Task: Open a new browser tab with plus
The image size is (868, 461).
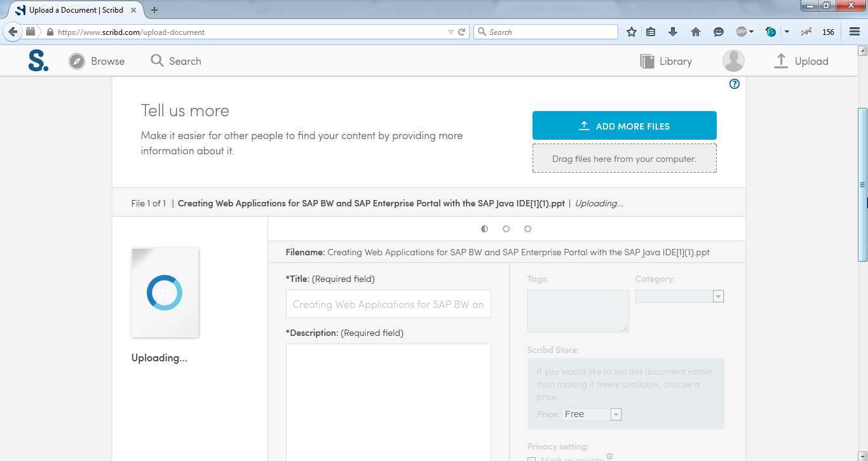Action: click(154, 10)
